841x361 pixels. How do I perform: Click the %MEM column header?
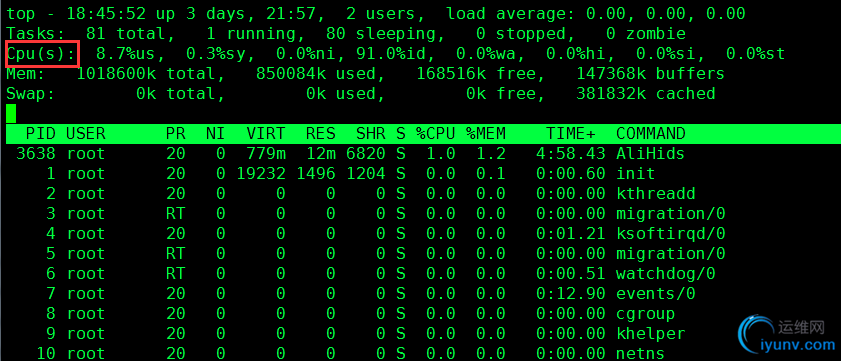click(x=486, y=134)
